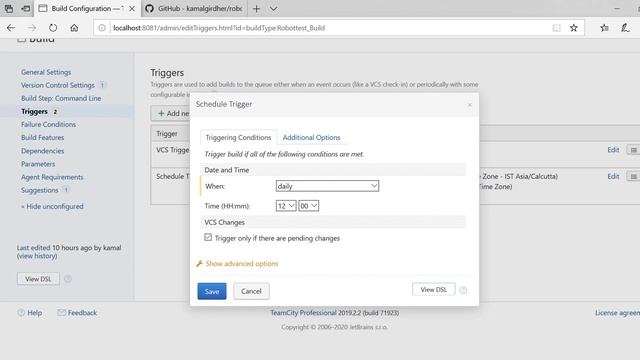Click Show advanced options link
This screenshot has width=640, height=360.
point(242,263)
